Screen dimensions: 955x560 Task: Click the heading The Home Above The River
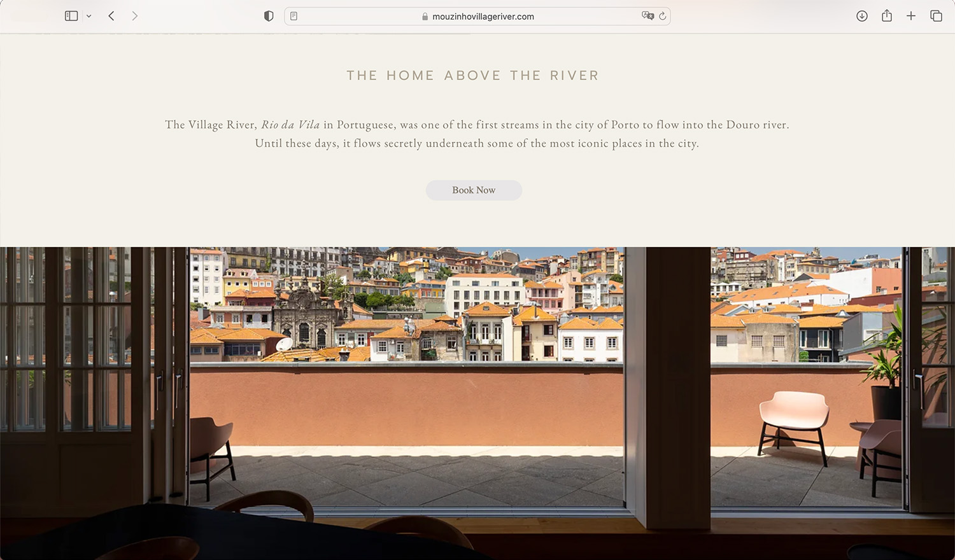[473, 76]
